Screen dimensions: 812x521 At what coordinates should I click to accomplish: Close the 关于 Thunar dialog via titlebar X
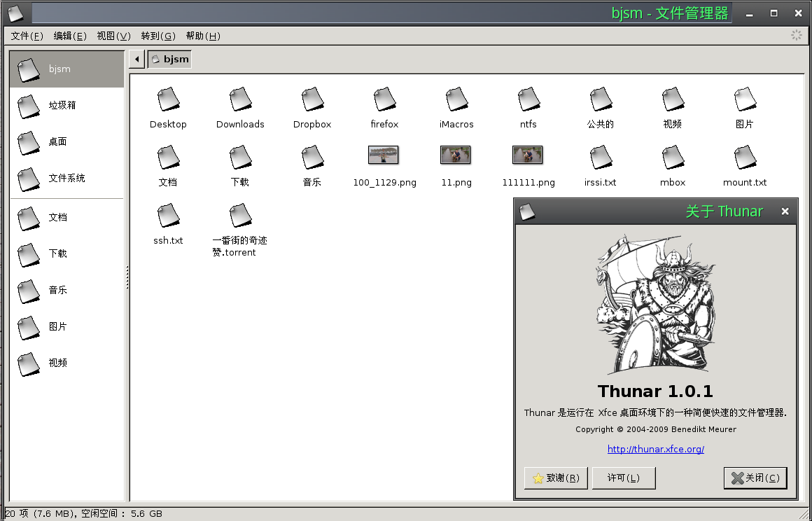point(785,211)
